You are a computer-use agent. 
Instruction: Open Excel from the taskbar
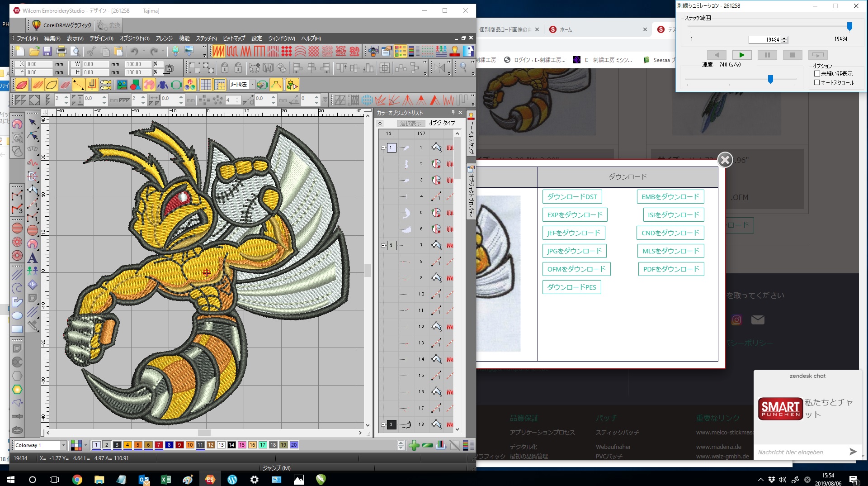(166, 479)
